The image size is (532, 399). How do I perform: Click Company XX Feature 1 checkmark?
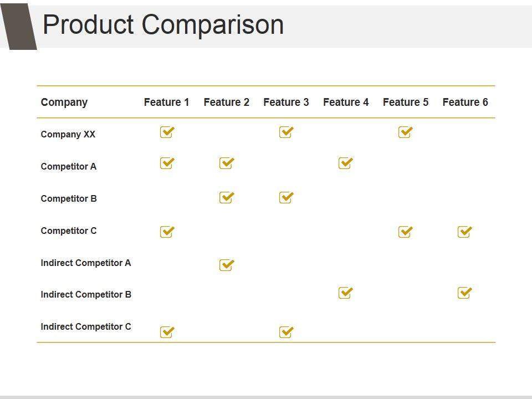(166, 132)
